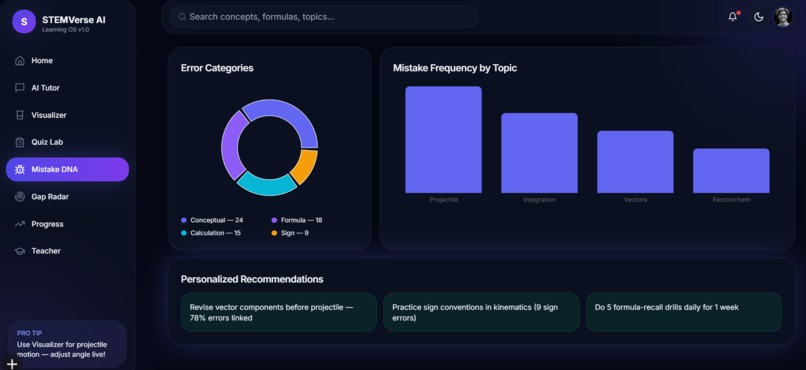
Task: Click the 'Electrochem' axis label
Action: click(731, 200)
